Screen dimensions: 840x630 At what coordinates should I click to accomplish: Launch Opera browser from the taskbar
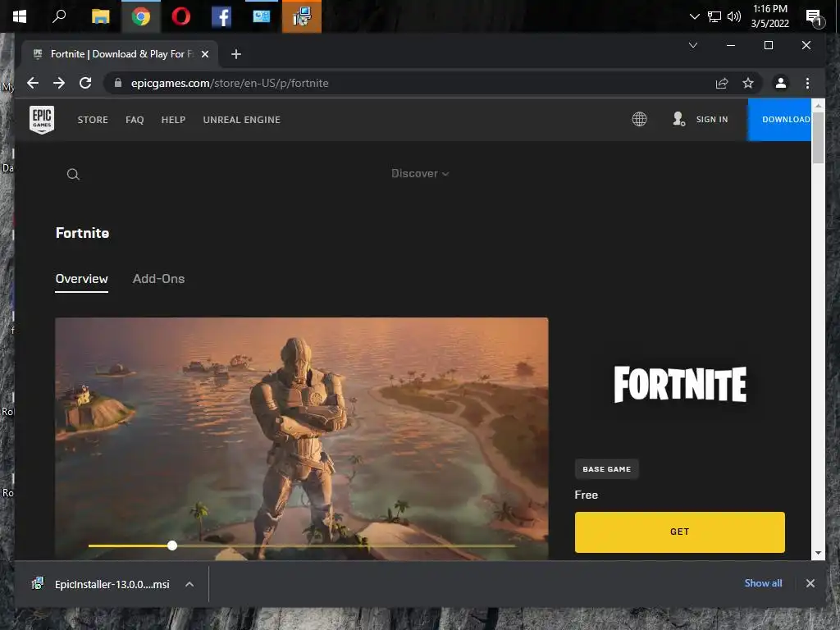point(181,16)
